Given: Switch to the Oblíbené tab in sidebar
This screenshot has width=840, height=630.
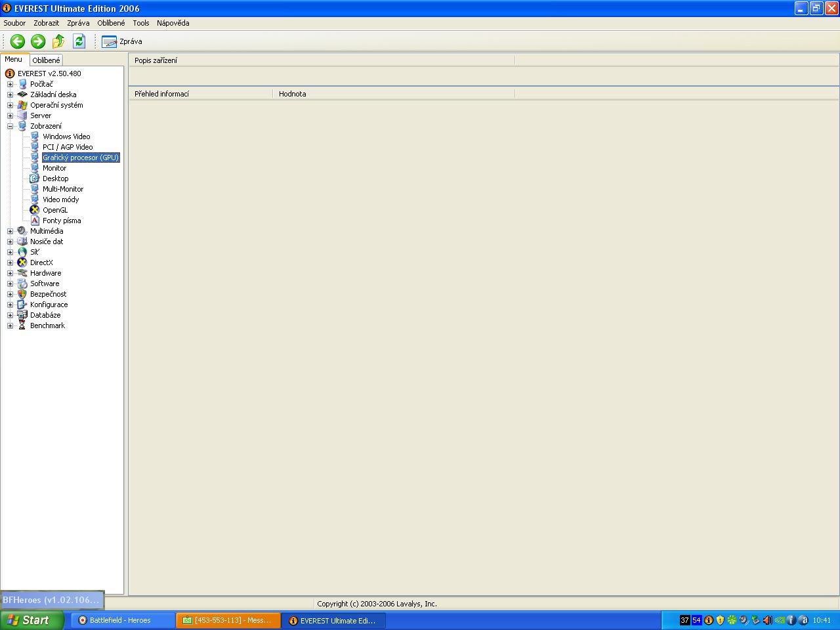Looking at the screenshot, I should 46,60.
